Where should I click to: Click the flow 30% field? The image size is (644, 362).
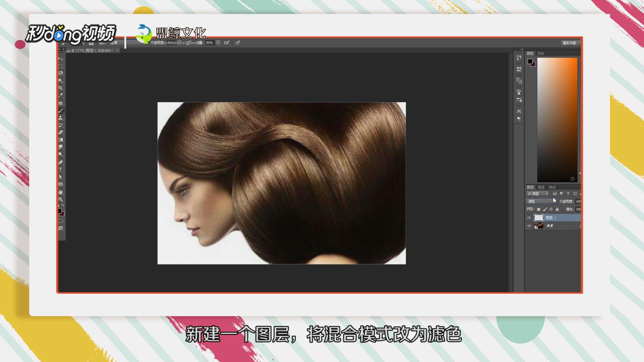click(x=209, y=43)
